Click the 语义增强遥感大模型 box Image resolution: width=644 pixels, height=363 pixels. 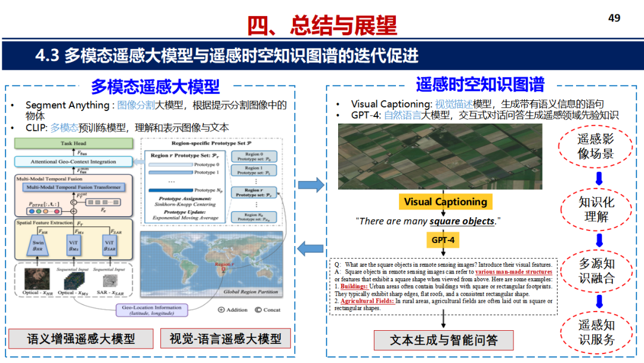(81, 339)
